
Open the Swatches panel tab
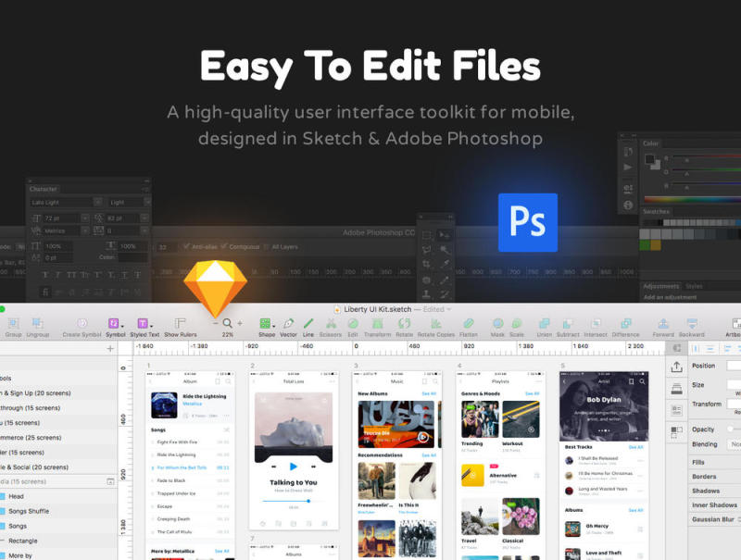tap(655, 209)
